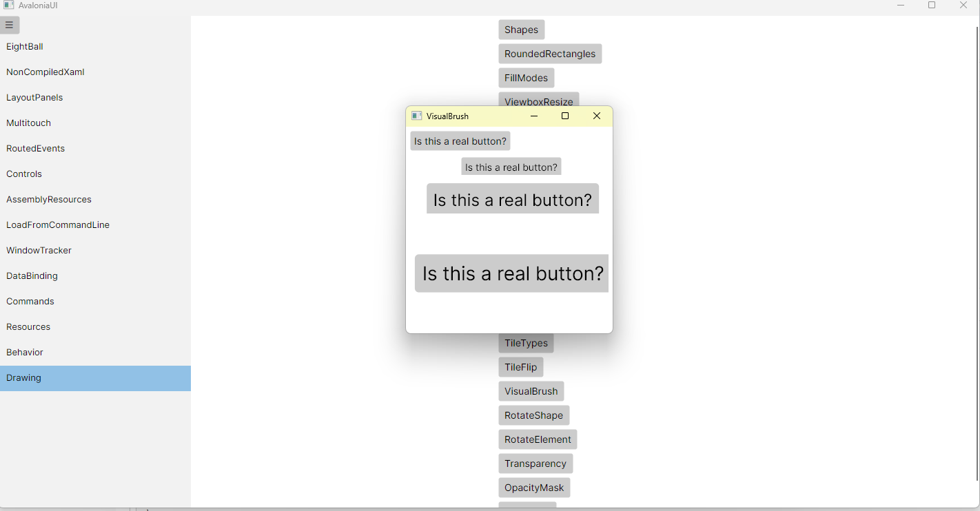Maximize the AvaloniaUI main window
The height and width of the screenshot is (511, 980).
pyautogui.click(x=932, y=6)
